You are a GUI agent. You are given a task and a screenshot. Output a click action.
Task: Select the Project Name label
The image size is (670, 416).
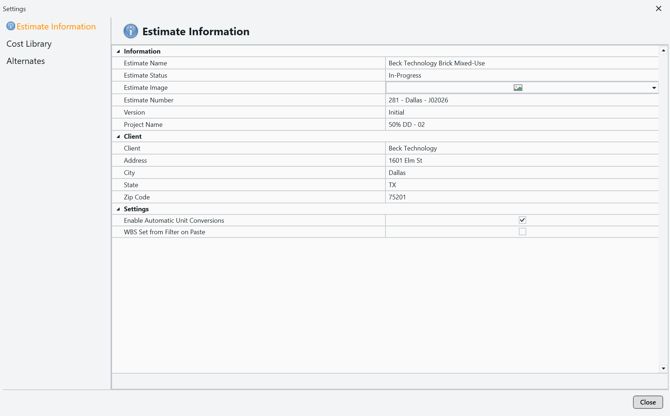[x=143, y=125]
